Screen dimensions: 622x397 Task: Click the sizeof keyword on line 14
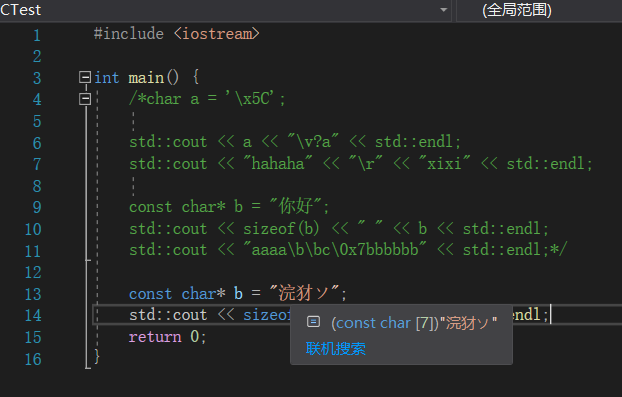pyautogui.click(x=267, y=315)
